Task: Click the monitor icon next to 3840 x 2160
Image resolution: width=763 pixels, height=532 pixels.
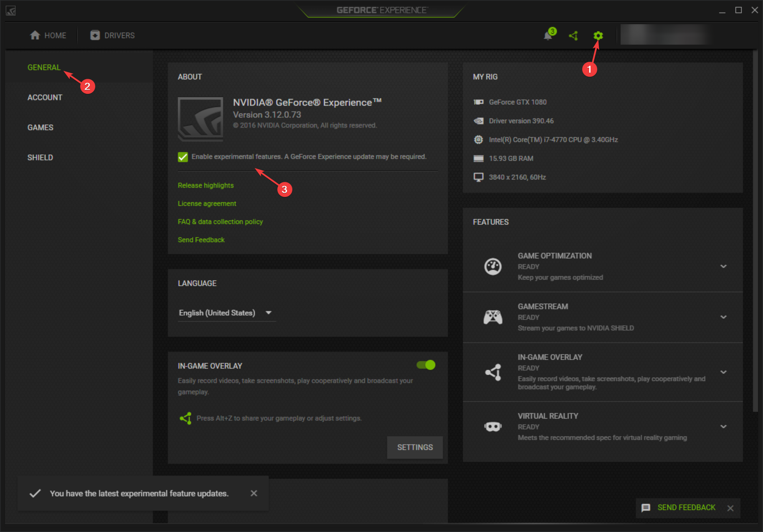Action: click(479, 177)
